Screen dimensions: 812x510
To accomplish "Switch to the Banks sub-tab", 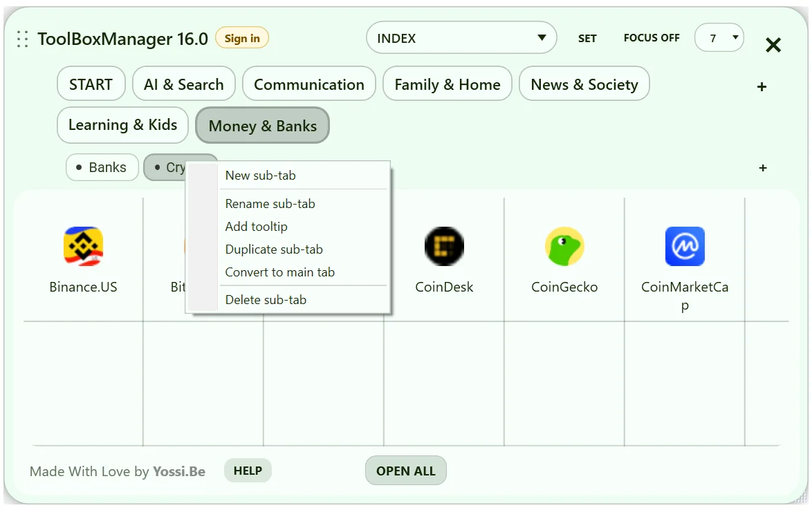I will click(102, 167).
